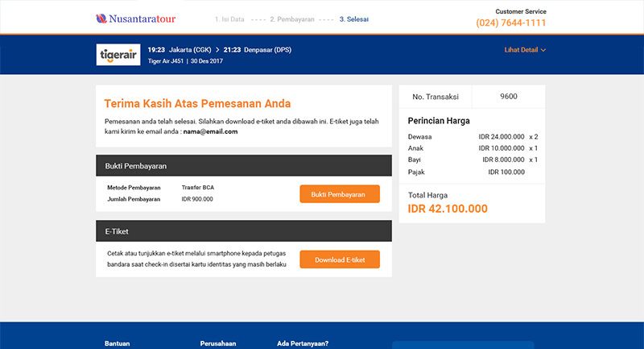Screen dimensions: 644x349
Task: Click the Download E-tiket button
Action: pos(340,260)
